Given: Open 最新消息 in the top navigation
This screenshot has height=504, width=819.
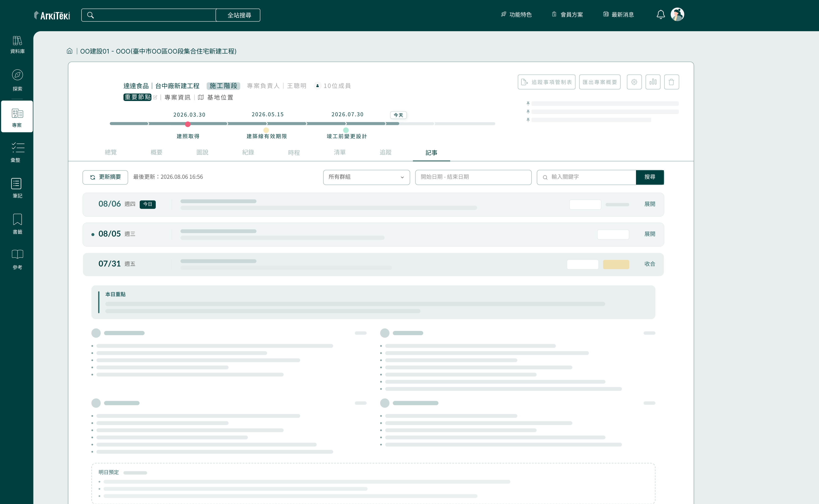Looking at the screenshot, I should click(x=618, y=15).
